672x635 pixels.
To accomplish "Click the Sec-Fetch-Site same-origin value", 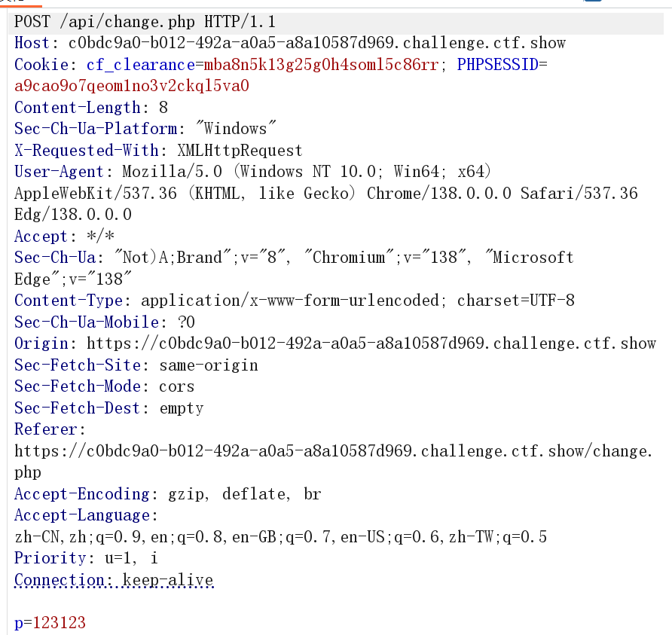I will pyautogui.click(x=209, y=365).
